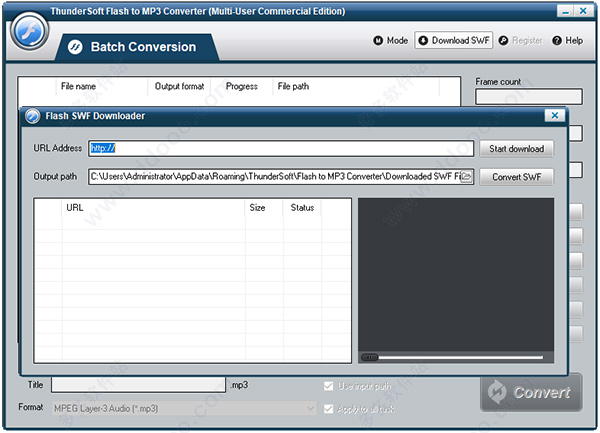This screenshot has width=600, height=433.
Task: Click the Progress column header
Action: (x=241, y=86)
